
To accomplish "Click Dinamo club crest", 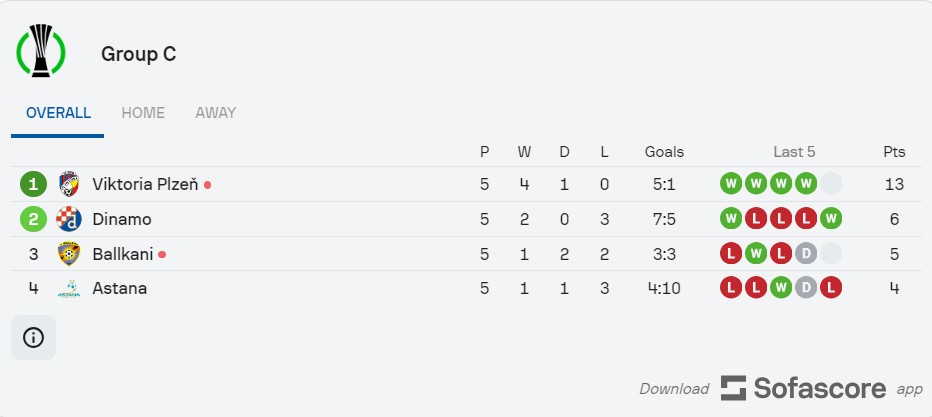I will point(69,219).
